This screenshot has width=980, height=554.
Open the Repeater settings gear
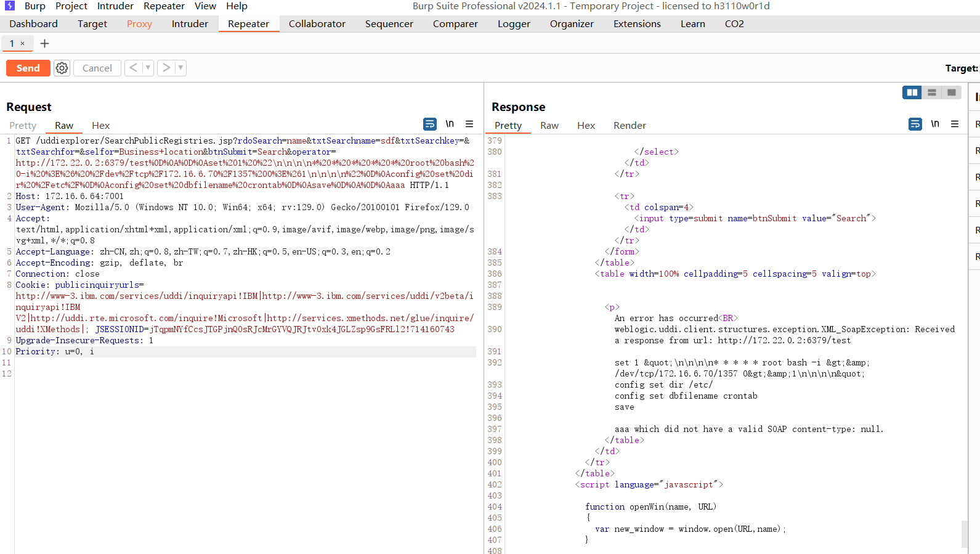[62, 68]
